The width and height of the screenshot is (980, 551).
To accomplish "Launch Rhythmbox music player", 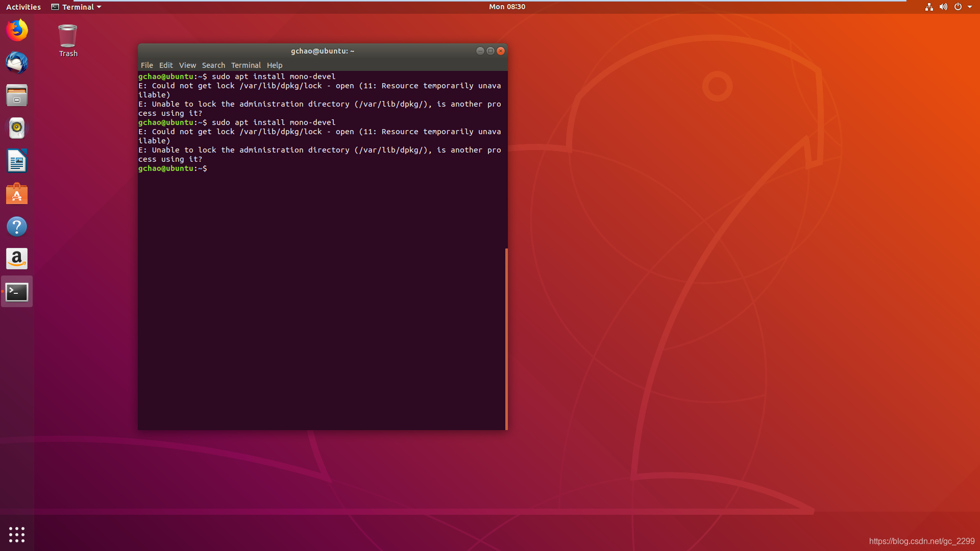I will click(17, 128).
